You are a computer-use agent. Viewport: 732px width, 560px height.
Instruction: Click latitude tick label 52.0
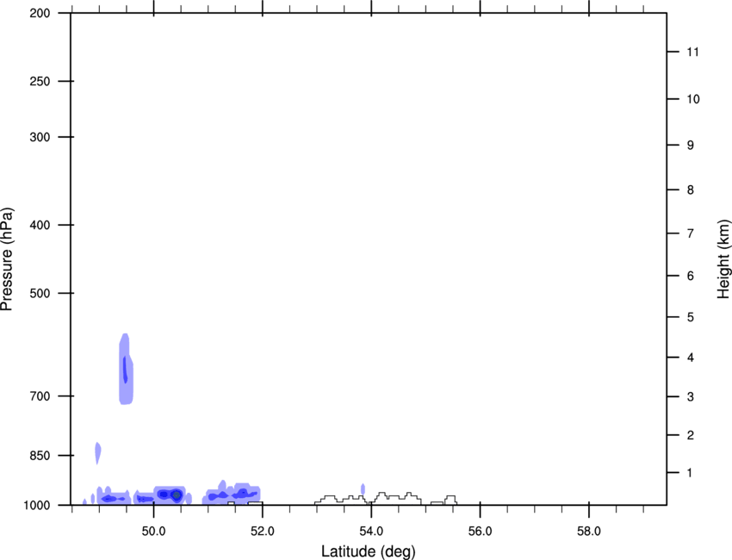263,531
